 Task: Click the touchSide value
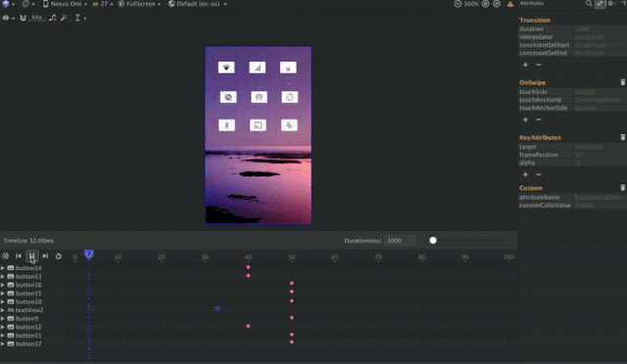(x=600, y=92)
